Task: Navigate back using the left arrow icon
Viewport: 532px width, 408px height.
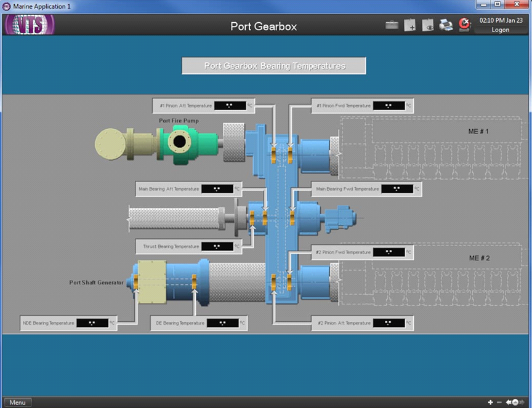Action: 509,402
